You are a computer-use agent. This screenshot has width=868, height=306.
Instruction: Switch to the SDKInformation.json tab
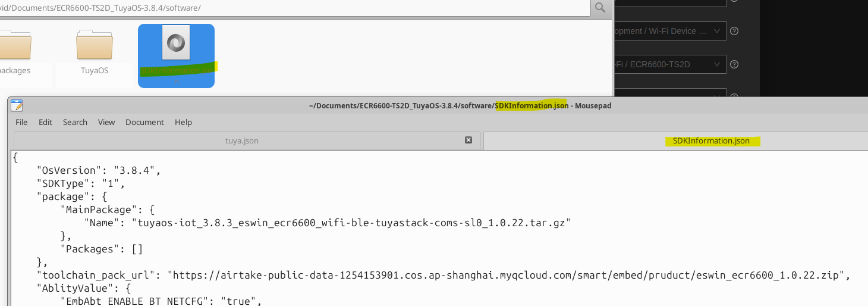(x=711, y=140)
